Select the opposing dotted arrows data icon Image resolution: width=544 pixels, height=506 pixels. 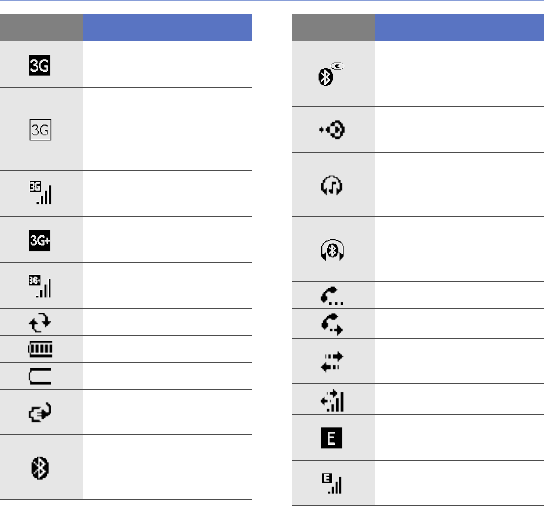click(332, 362)
